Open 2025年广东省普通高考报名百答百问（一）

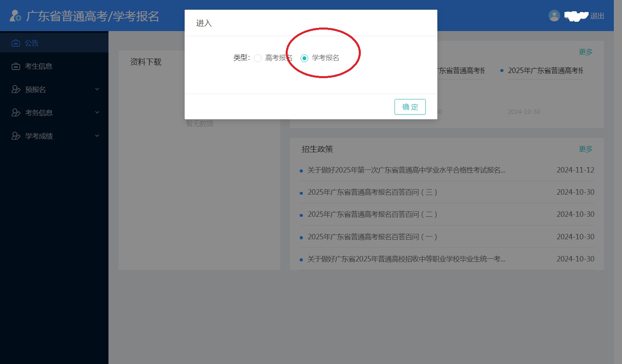click(x=372, y=237)
